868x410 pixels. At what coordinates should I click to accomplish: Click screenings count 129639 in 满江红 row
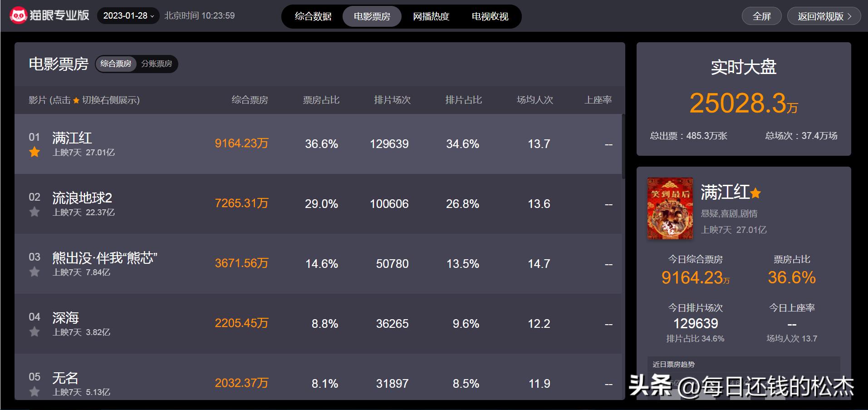[x=389, y=144]
